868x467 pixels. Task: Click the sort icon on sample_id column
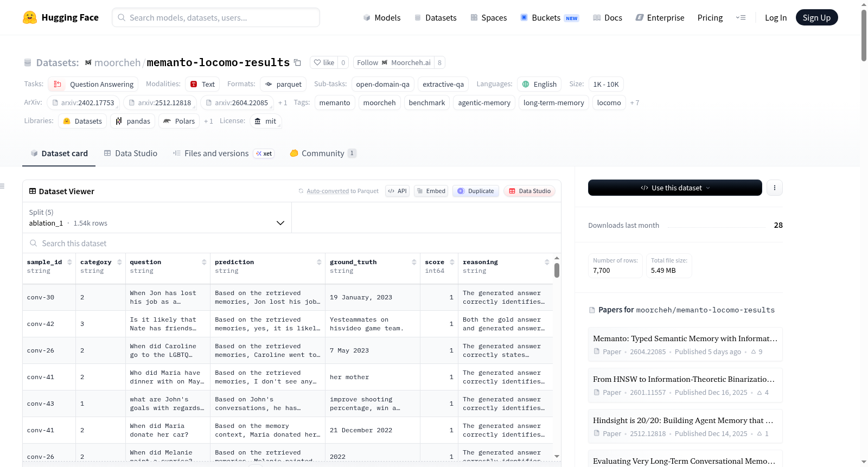(69, 262)
